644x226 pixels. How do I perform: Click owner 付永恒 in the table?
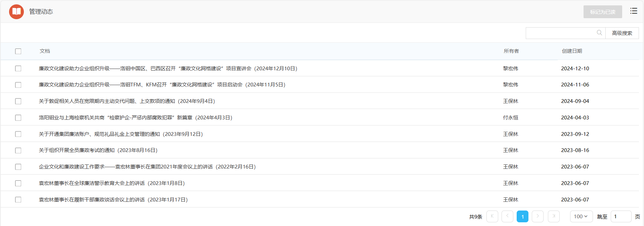(511, 118)
